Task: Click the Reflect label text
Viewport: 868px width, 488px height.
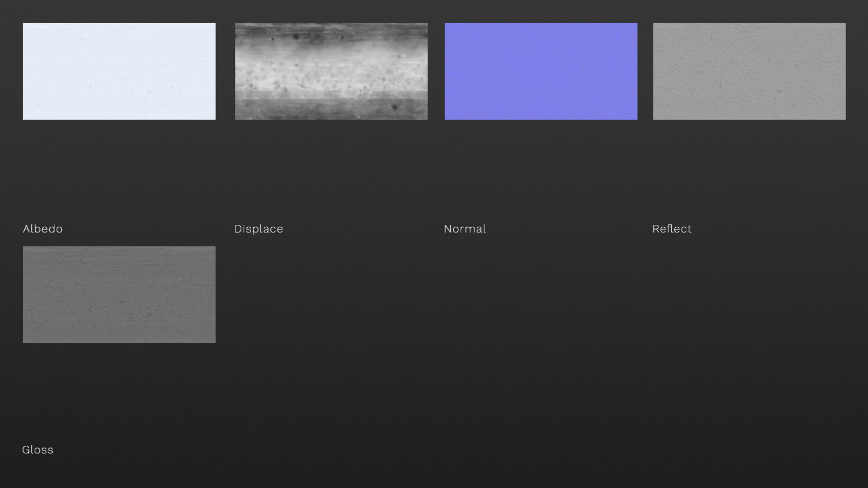Action: point(672,229)
